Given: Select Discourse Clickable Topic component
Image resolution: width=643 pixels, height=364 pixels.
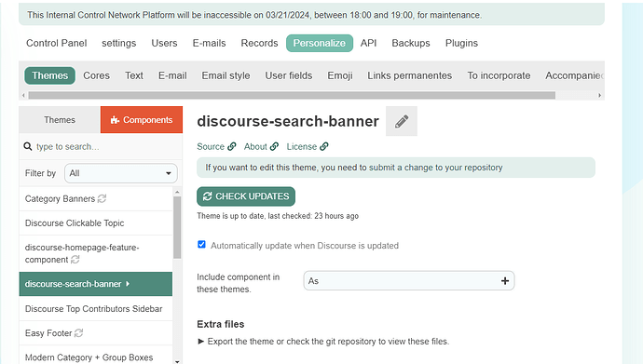Looking at the screenshot, I should tap(96, 223).
